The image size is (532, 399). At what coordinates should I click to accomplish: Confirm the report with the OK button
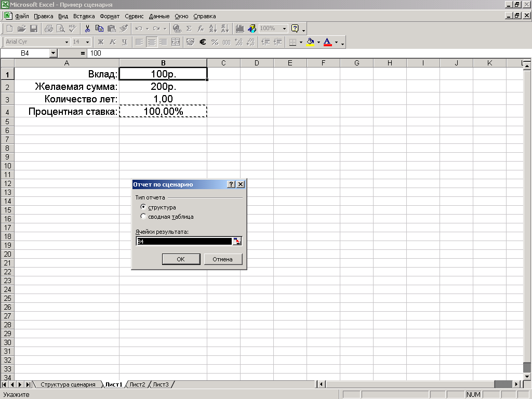181,259
